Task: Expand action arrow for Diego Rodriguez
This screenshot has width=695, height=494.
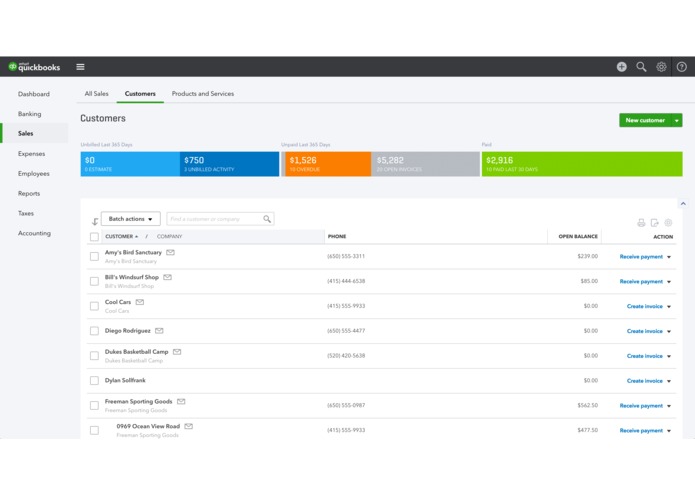Action: 669,331
